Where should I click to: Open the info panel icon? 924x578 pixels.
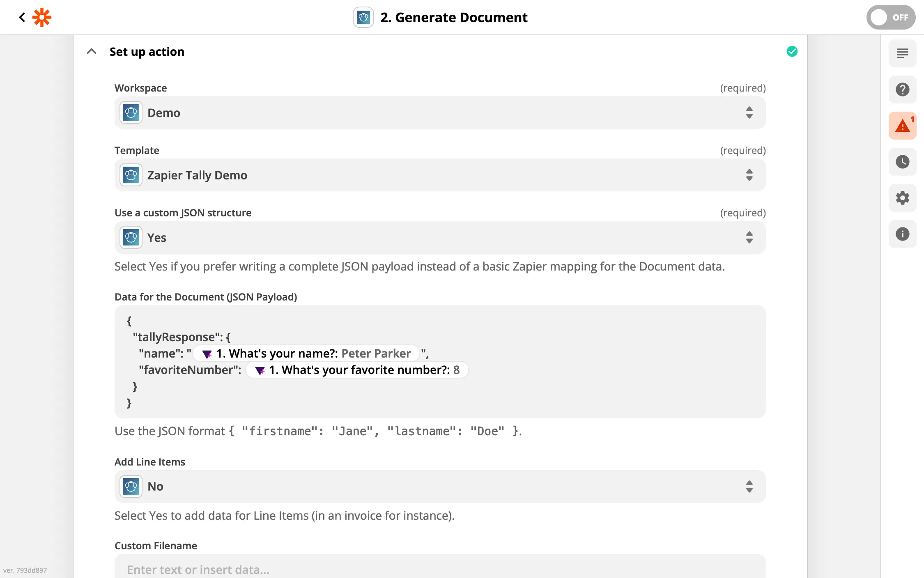pyautogui.click(x=902, y=234)
